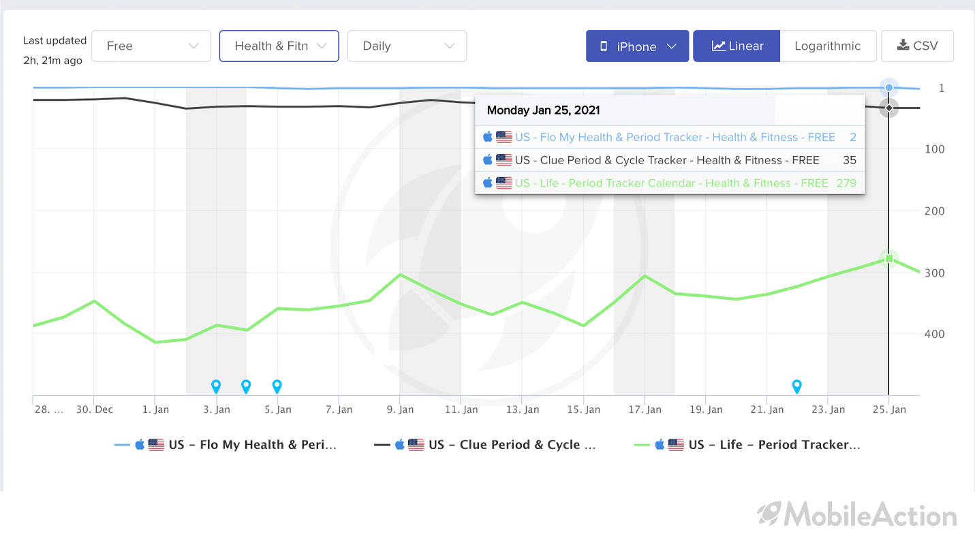Open the Daily interval dropdown
The width and height of the screenshot is (975, 560).
pyautogui.click(x=407, y=46)
